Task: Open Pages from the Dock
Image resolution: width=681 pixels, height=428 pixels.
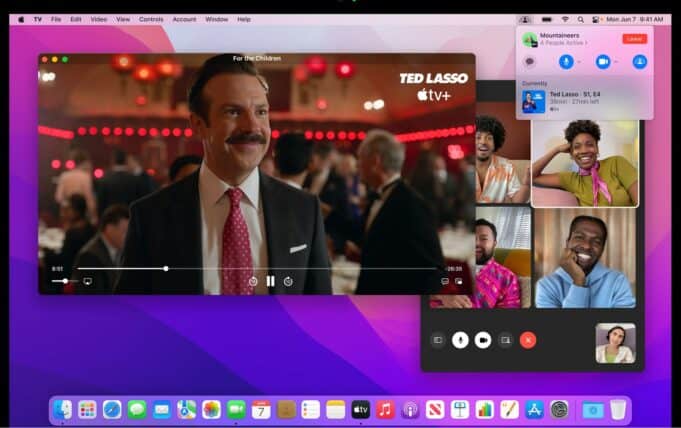Action: tap(509, 409)
